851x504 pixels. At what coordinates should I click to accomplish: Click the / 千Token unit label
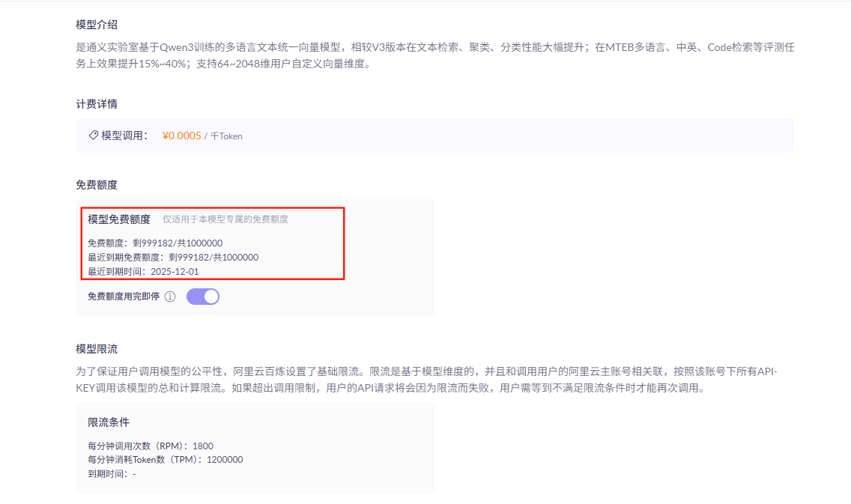click(x=223, y=136)
